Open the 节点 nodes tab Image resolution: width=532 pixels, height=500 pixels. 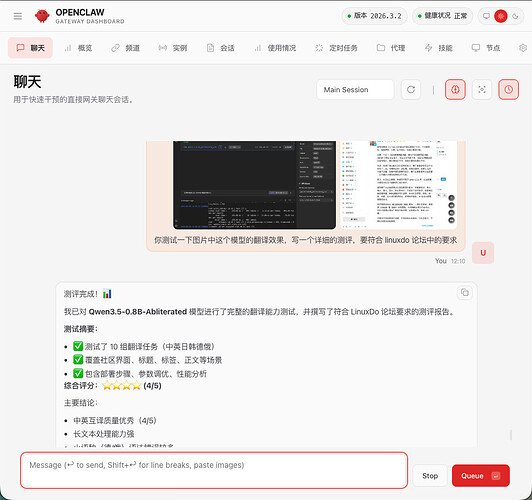click(486, 48)
